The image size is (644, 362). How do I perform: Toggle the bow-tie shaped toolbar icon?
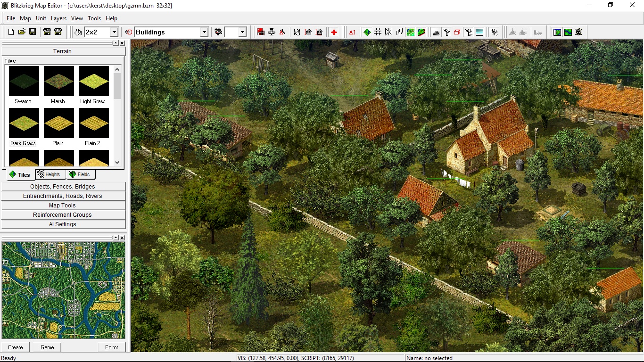click(x=388, y=32)
